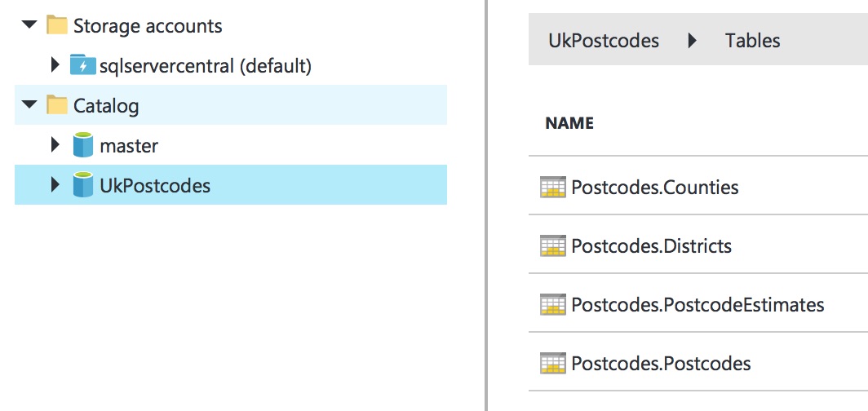868x411 pixels.
Task: Click the master database icon
Action: click(x=82, y=146)
